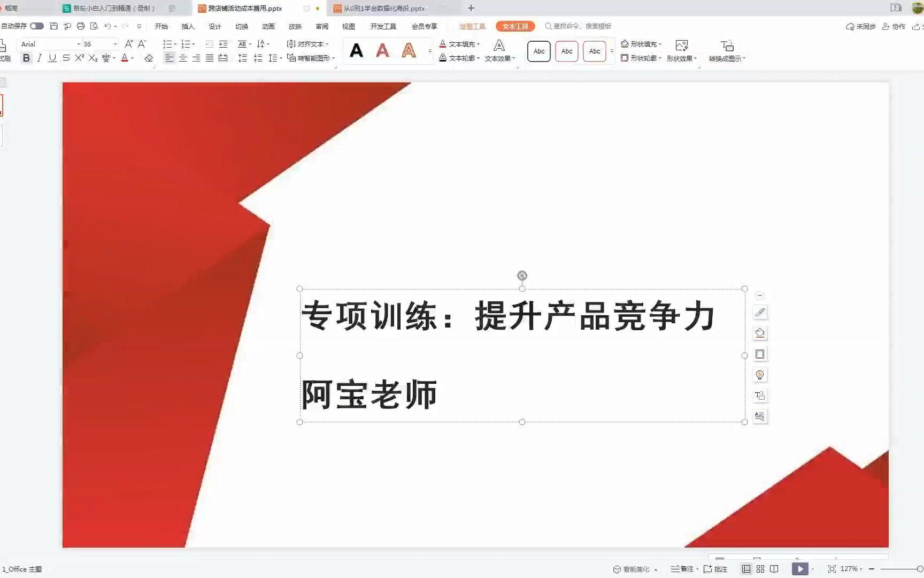Click the 文本填充 color button
The height and width of the screenshot is (578, 924).
[459, 44]
